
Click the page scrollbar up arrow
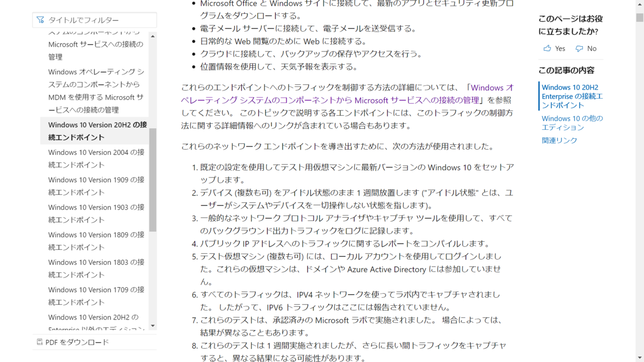tap(640, 4)
